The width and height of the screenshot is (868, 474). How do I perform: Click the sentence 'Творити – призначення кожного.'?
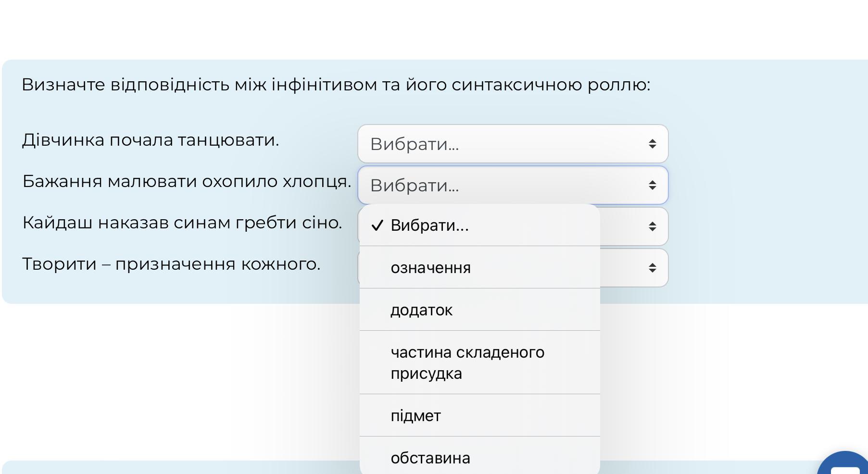pyautogui.click(x=171, y=264)
